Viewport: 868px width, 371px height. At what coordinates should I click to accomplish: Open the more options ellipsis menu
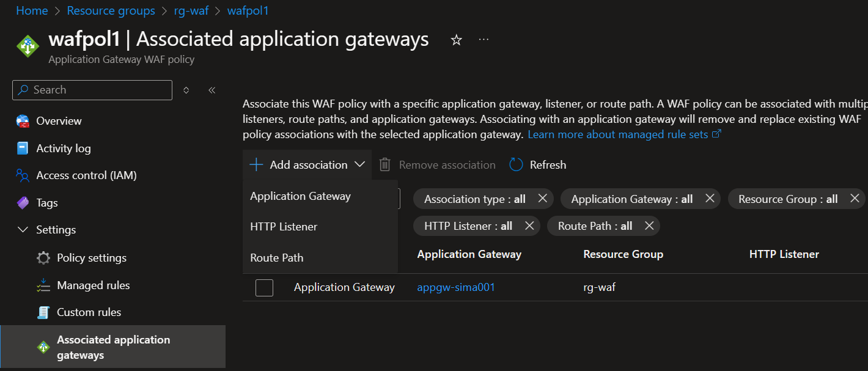(484, 40)
